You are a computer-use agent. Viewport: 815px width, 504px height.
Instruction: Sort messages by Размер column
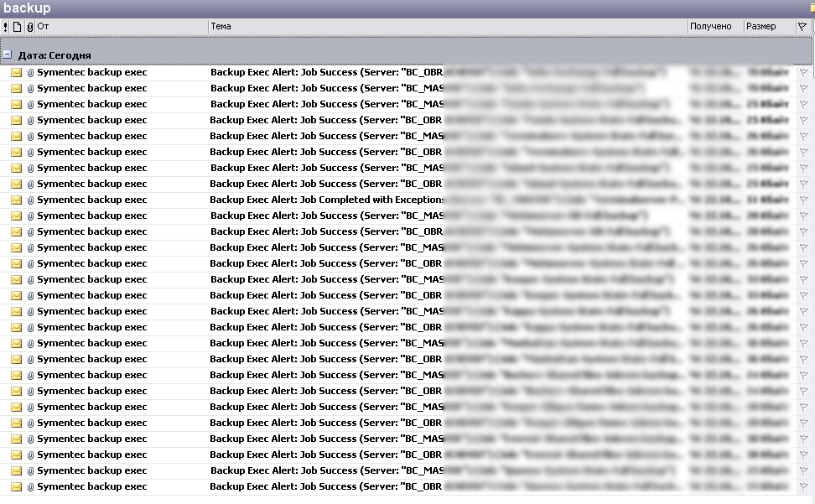769,27
